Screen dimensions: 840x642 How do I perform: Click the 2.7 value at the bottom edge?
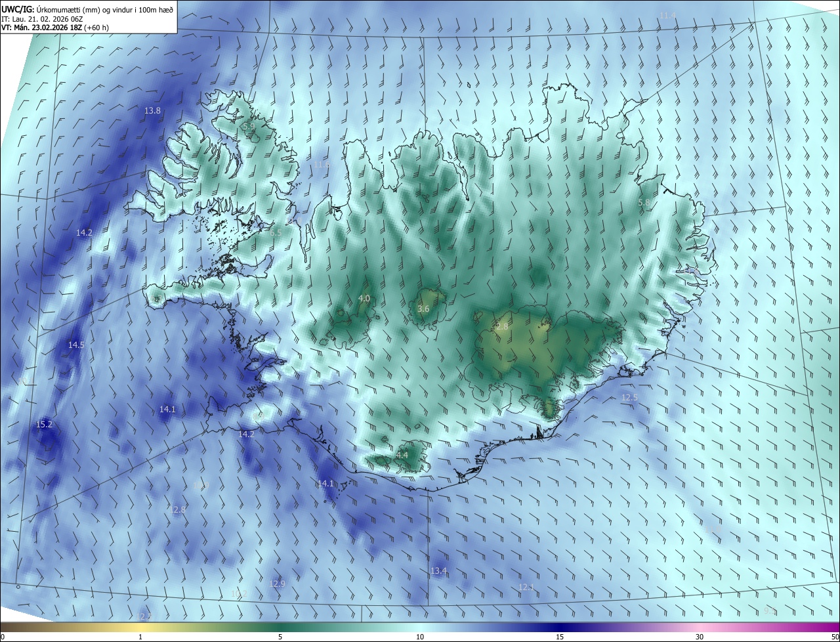(x=146, y=616)
